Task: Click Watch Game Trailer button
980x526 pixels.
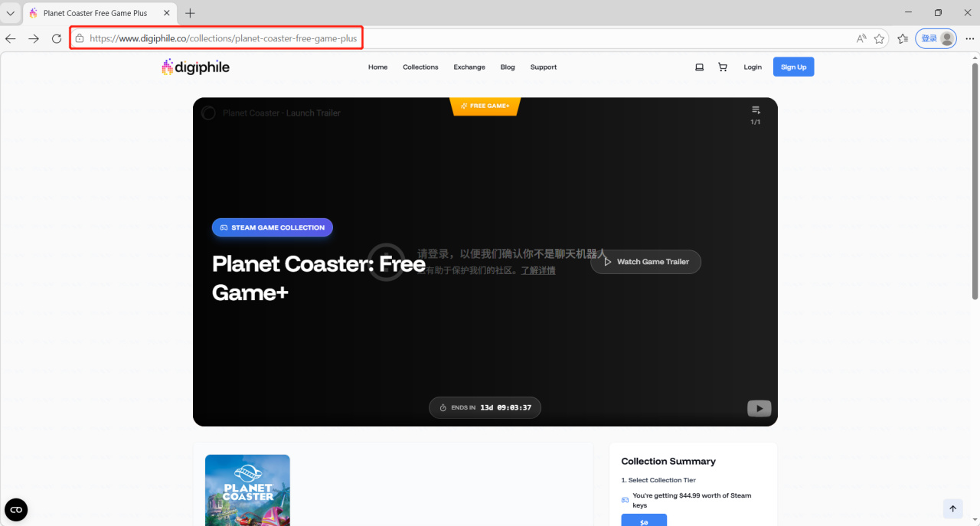Action: pos(645,262)
